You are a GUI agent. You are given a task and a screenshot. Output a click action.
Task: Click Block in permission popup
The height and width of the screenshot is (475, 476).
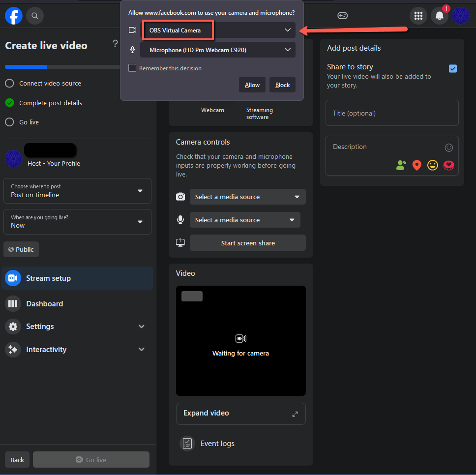(282, 85)
